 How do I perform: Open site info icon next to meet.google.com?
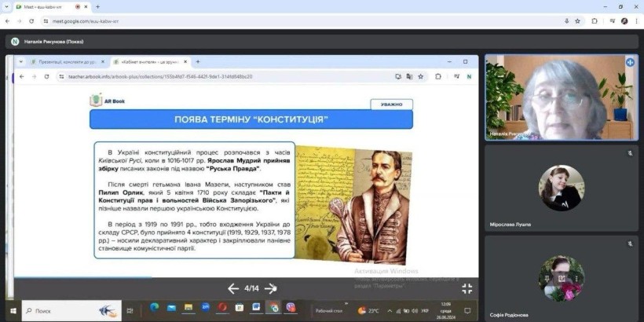click(46, 21)
